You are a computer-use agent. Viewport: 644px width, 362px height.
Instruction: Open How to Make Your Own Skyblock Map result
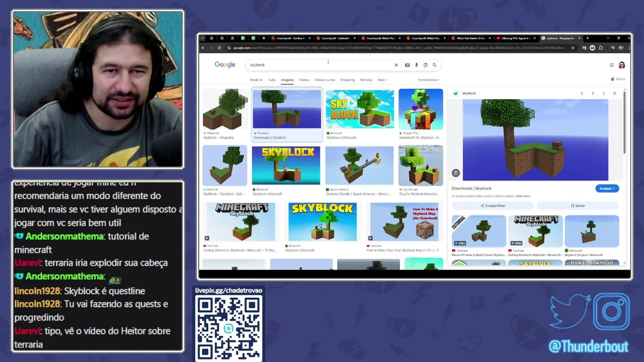pos(405,227)
